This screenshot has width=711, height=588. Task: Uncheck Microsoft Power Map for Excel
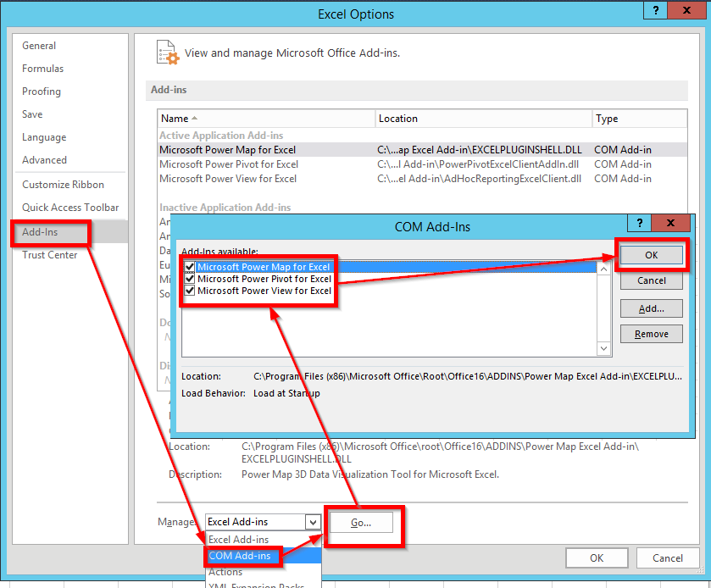[x=190, y=267]
